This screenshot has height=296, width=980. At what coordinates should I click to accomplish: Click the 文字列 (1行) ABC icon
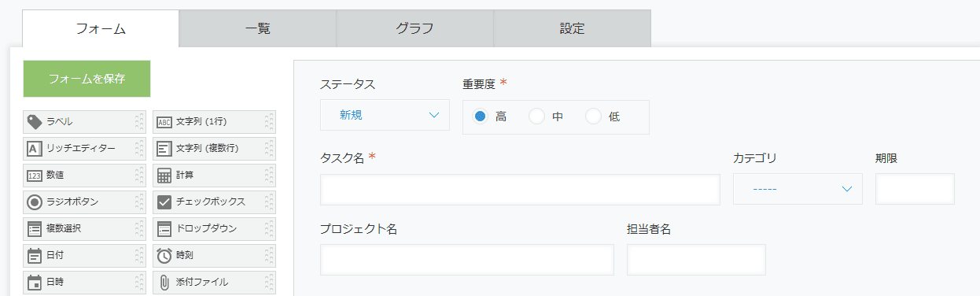pyautogui.click(x=164, y=121)
